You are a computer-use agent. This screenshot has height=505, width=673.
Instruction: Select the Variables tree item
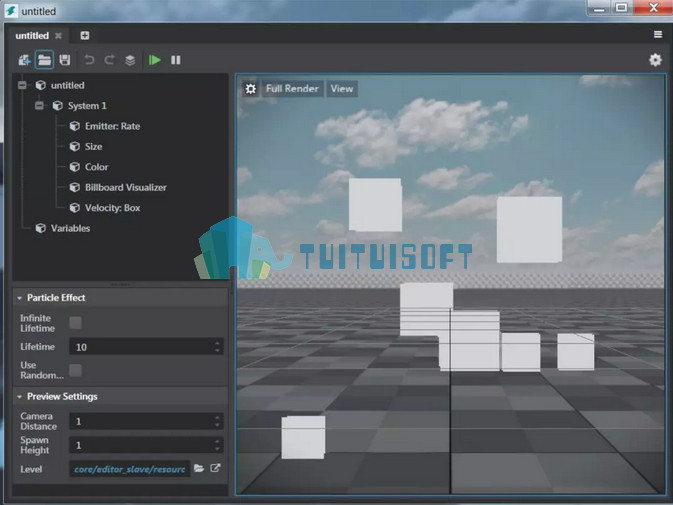click(x=70, y=228)
